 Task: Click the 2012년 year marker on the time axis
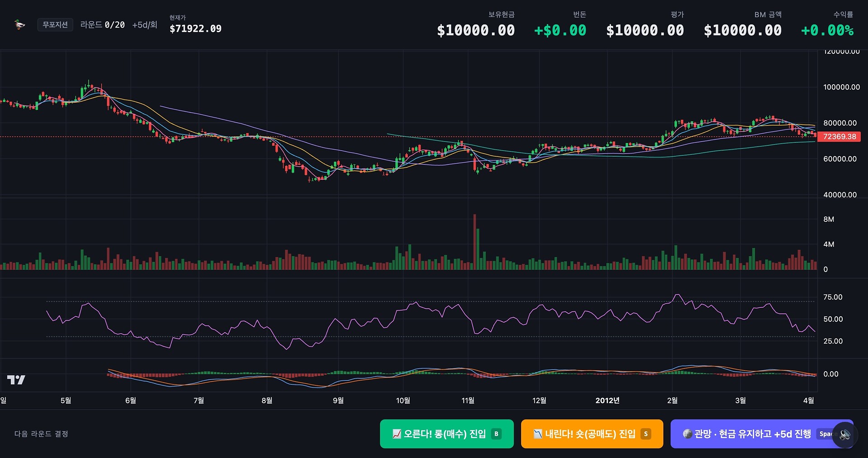tap(607, 401)
